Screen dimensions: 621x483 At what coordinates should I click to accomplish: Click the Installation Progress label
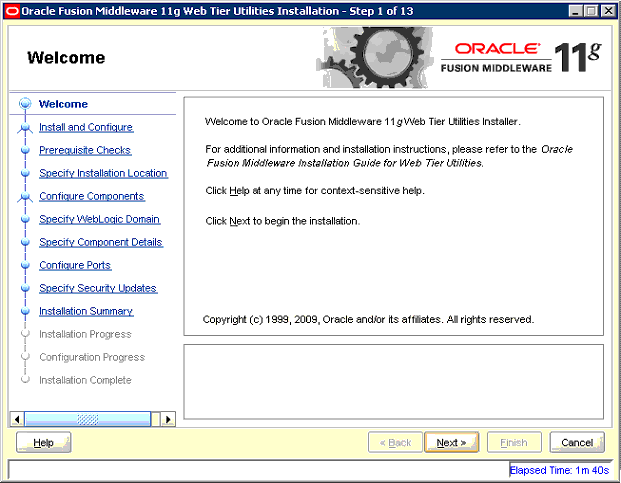point(85,334)
